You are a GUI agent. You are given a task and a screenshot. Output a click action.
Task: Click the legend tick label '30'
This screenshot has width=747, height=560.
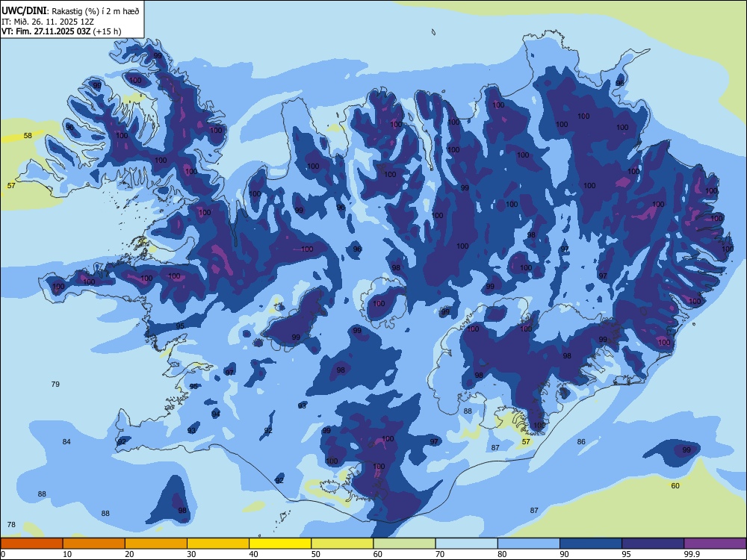[191, 554]
